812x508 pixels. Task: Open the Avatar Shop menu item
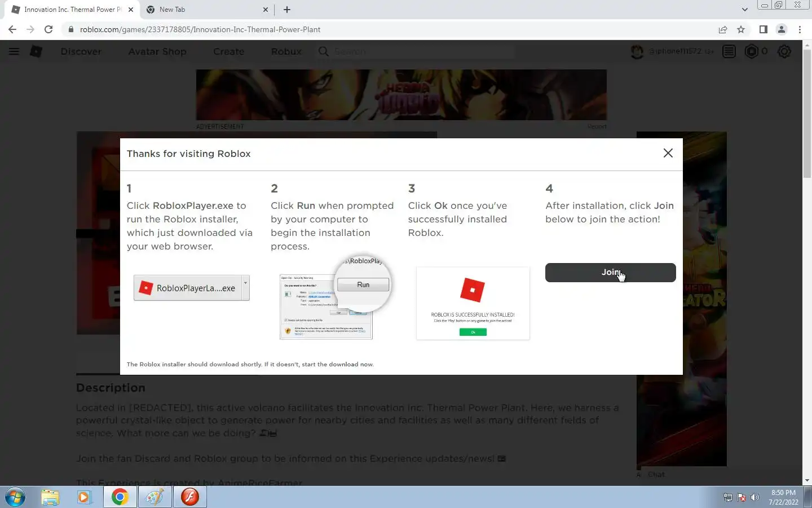(x=157, y=51)
